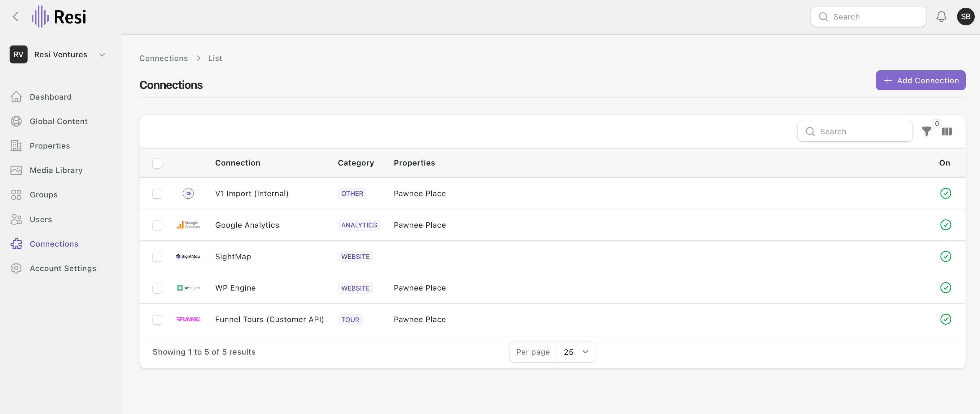The image size is (980, 414).
Task: Check the WP Engine row
Action: pyautogui.click(x=157, y=289)
